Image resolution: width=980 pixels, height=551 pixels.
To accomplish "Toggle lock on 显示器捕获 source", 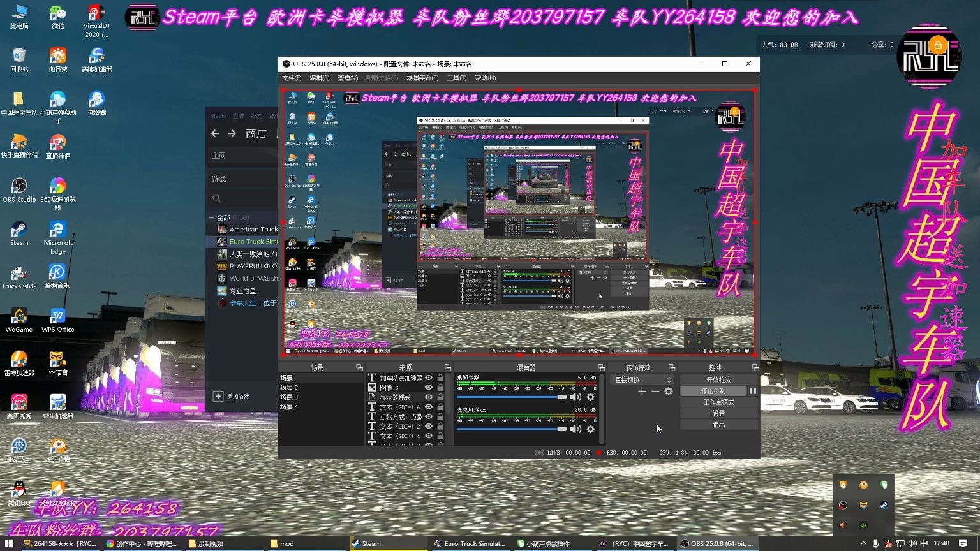I will click(440, 397).
